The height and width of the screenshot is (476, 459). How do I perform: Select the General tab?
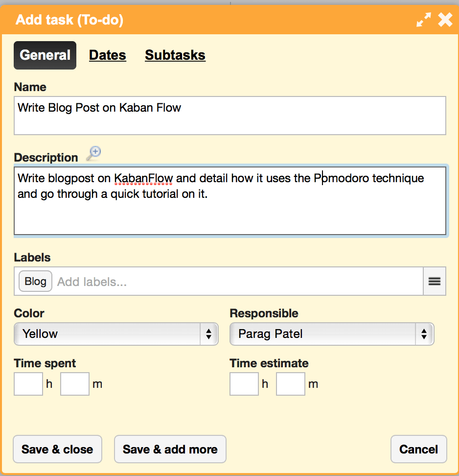tap(45, 55)
